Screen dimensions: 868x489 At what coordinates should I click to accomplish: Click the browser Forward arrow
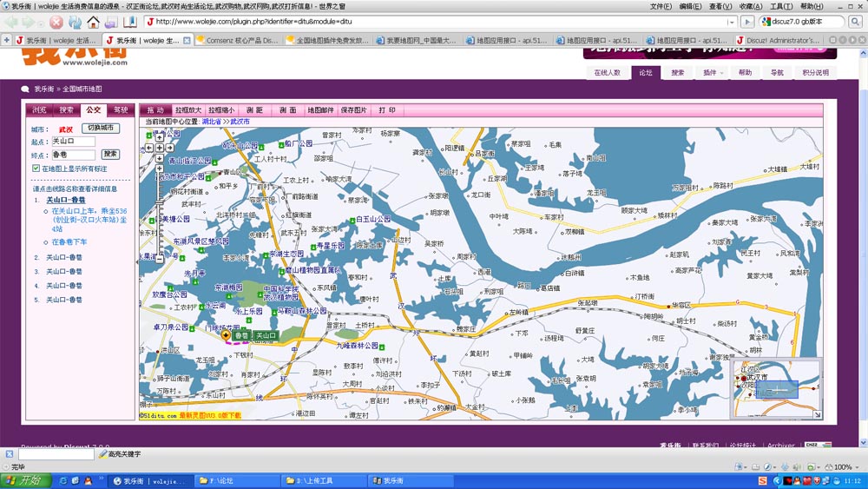pyautogui.click(x=28, y=23)
